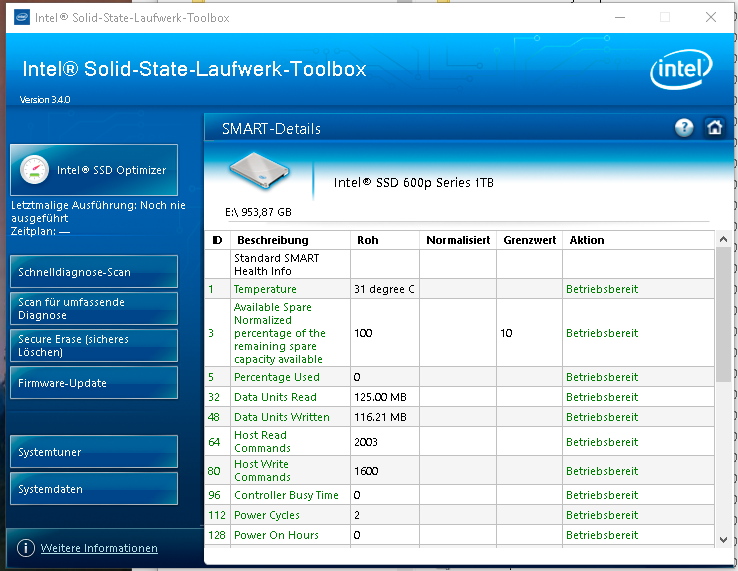This screenshot has width=738, height=571.
Task: Click the '125.00 MB' value
Action: (x=380, y=397)
